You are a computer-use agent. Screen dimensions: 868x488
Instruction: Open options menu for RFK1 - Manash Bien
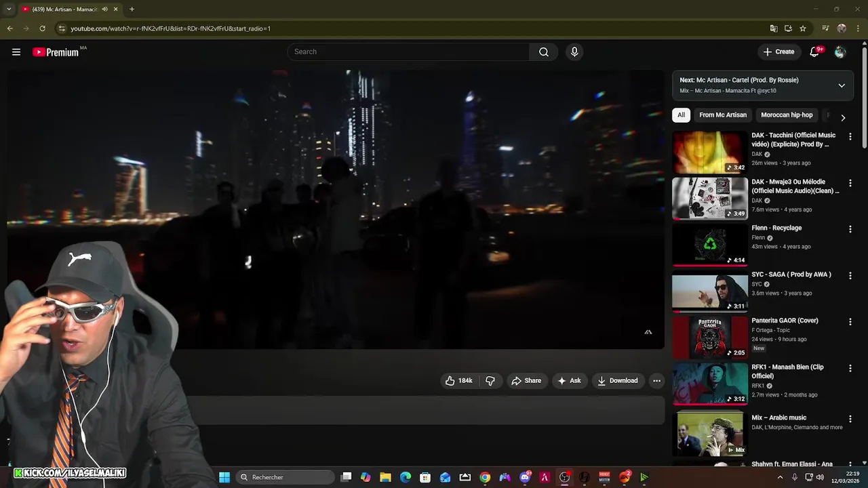(850, 369)
